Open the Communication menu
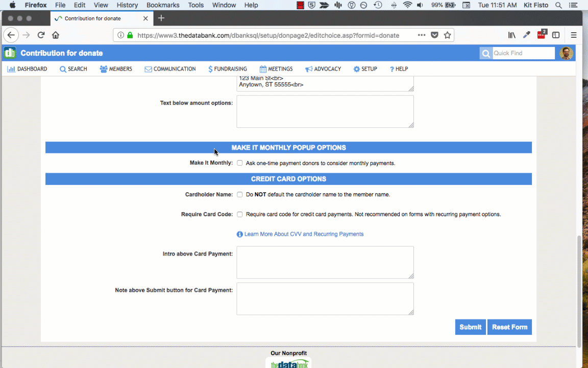This screenshot has height=368, width=588. coord(170,68)
